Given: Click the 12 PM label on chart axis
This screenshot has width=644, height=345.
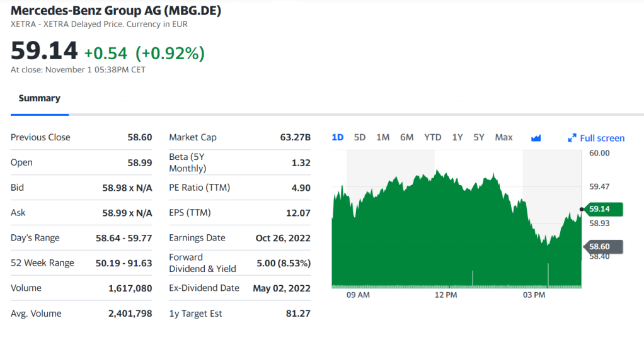Looking at the screenshot, I should 446,295.
